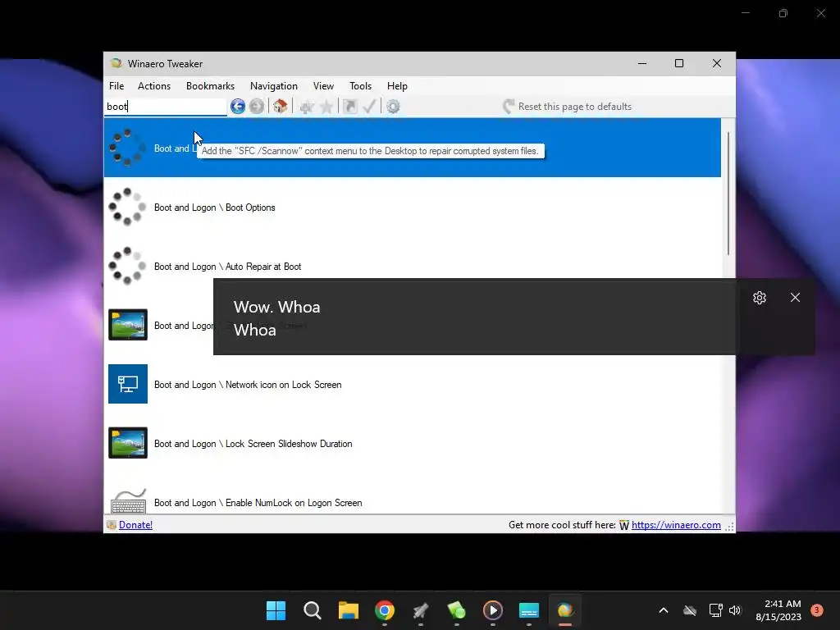Click the create shortcut arrow icon

click(x=349, y=106)
